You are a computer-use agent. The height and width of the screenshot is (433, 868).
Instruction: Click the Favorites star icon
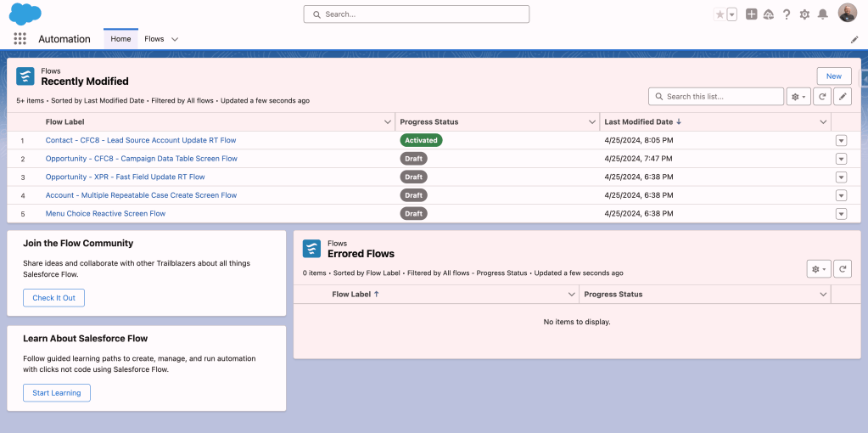[720, 14]
